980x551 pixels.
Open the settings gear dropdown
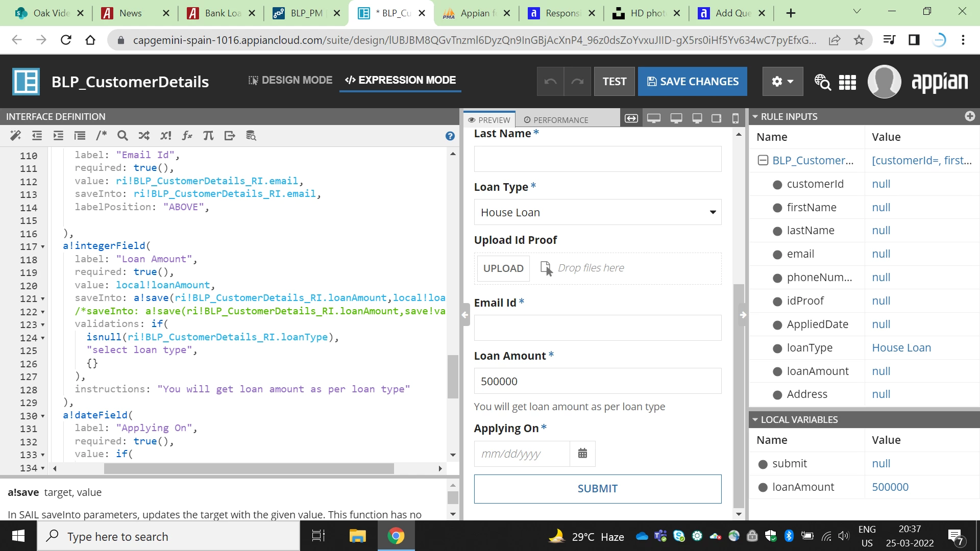coord(782,81)
